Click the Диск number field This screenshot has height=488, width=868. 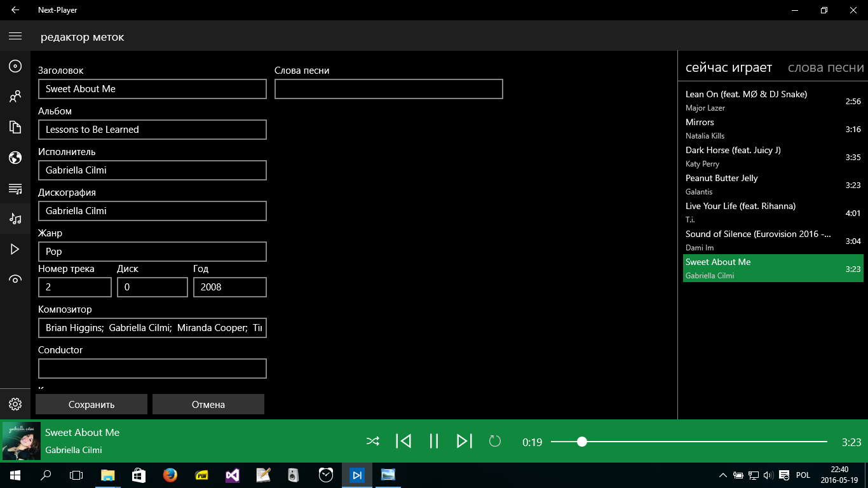click(153, 287)
